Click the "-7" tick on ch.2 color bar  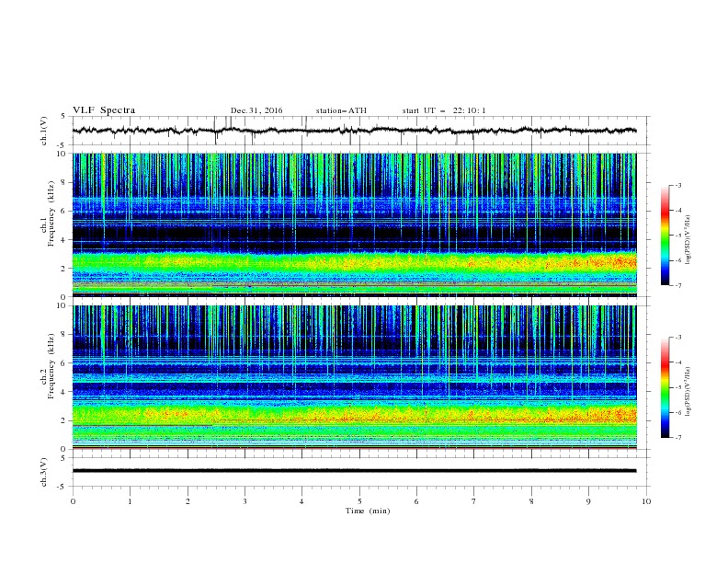677,438
